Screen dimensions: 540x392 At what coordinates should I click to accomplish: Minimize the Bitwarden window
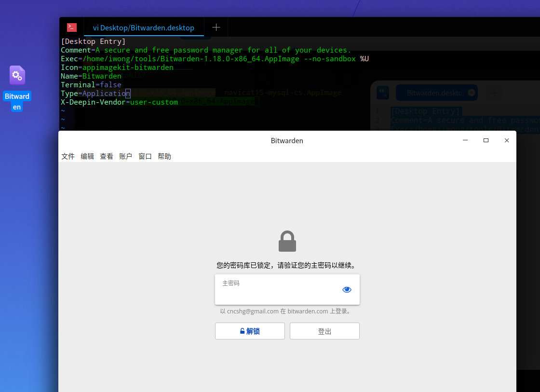[x=465, y=140]
